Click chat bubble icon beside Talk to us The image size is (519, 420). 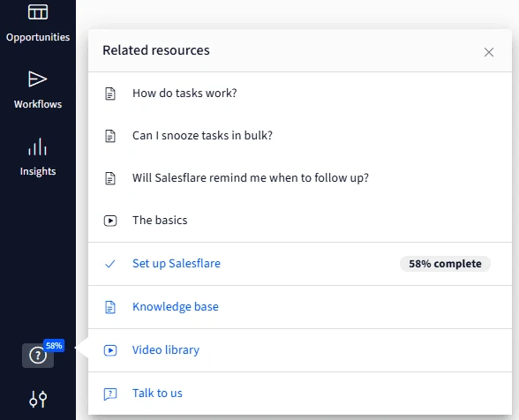point(110,394)
